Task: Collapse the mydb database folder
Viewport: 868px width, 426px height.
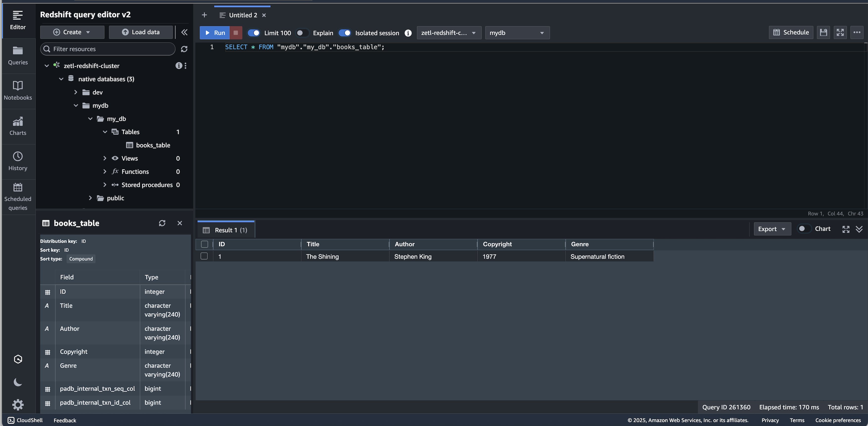Action: pos(76,105)
